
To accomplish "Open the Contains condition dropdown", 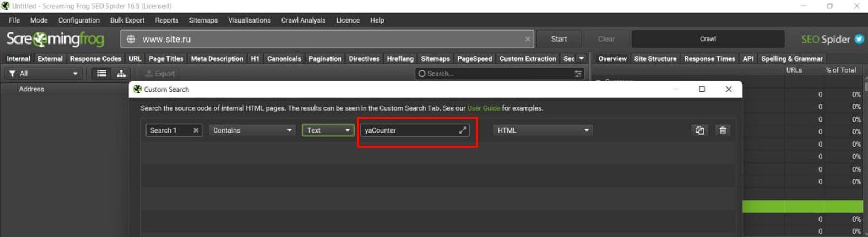I will click(x=252, y=130).
